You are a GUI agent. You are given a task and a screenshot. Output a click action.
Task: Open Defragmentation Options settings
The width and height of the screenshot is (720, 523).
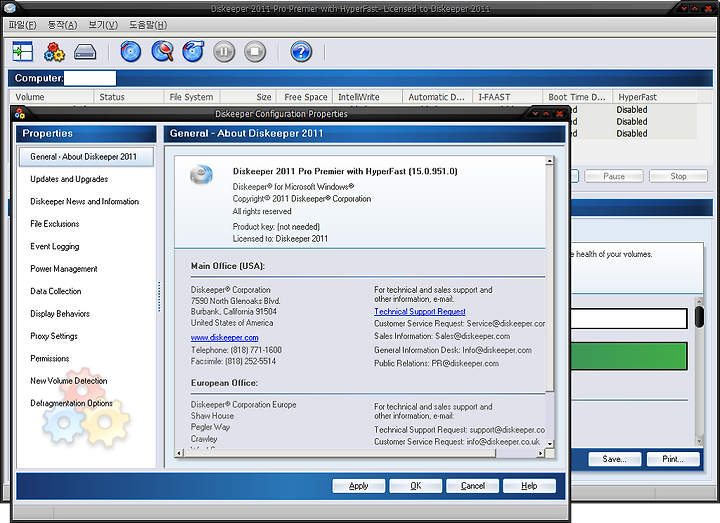pos(71,403)
